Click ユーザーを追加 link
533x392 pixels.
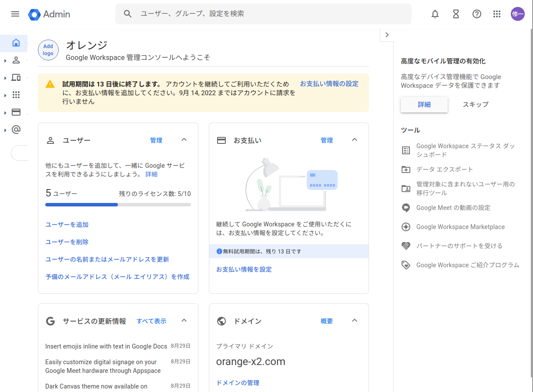pyautogui.click(x=67, y=225)
